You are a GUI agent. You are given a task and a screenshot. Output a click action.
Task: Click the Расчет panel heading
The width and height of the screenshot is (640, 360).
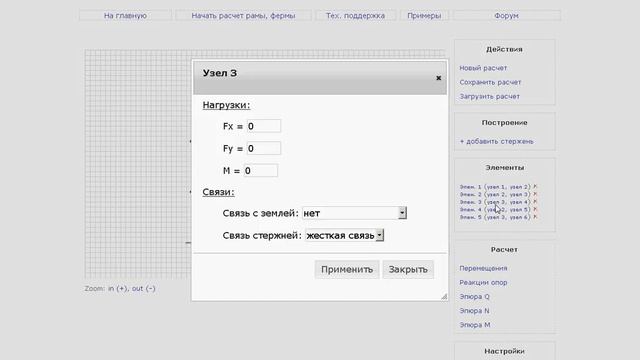point(504,249)
